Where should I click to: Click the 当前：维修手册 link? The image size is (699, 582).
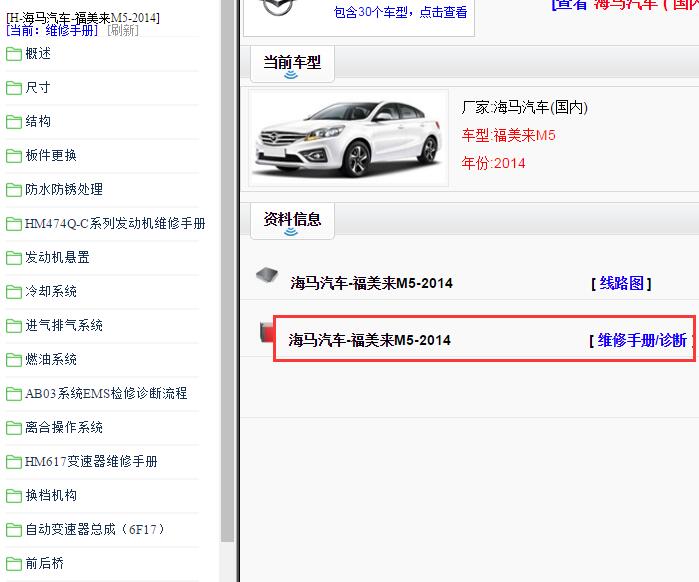pos(52,30)
